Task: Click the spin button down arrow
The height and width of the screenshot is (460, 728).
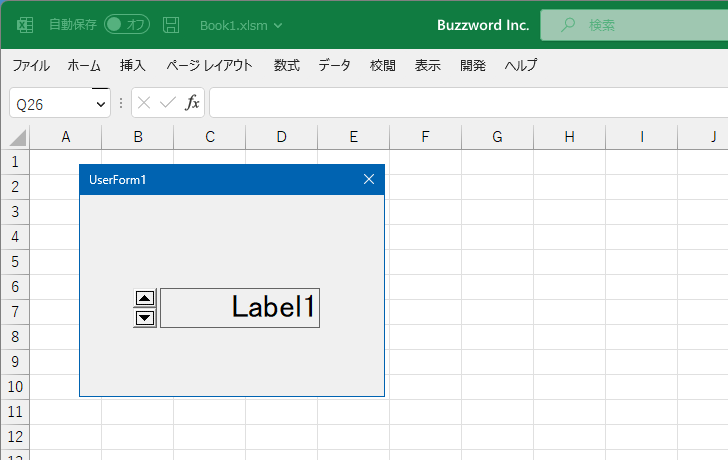Action: coord(144,318)
